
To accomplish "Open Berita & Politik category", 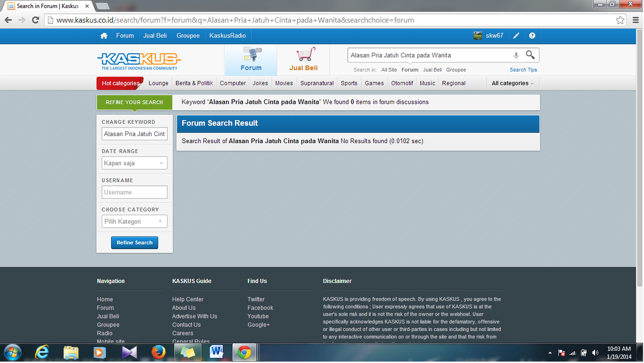I will coord(194,83).
